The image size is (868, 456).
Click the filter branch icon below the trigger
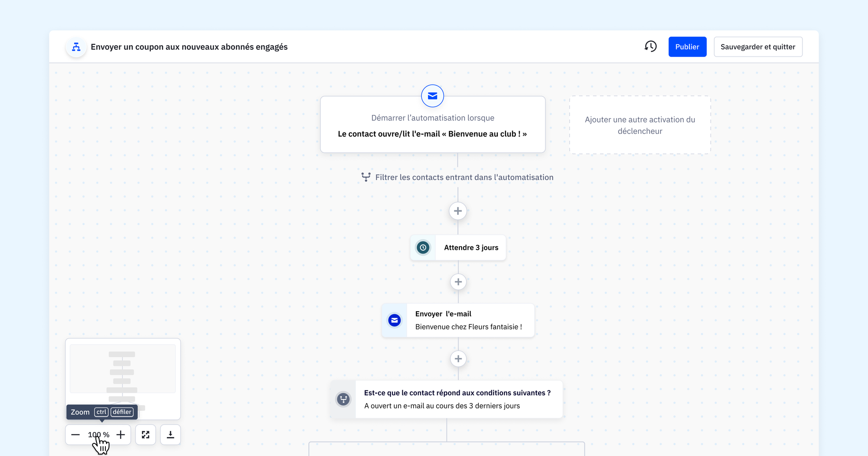point(366,177)
